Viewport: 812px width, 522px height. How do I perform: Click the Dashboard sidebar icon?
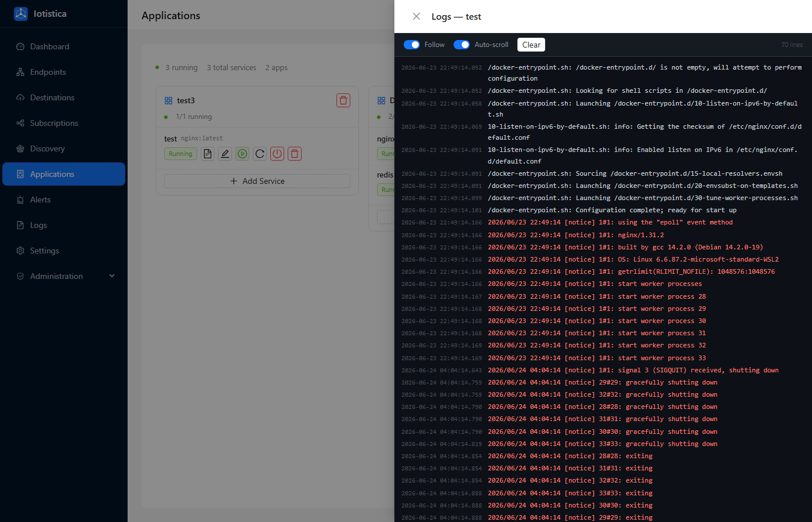20,46
